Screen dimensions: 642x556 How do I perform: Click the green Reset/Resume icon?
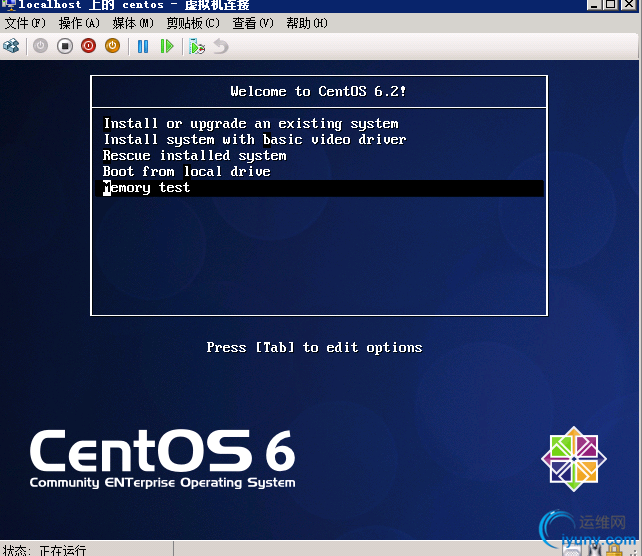click(167, 46)
